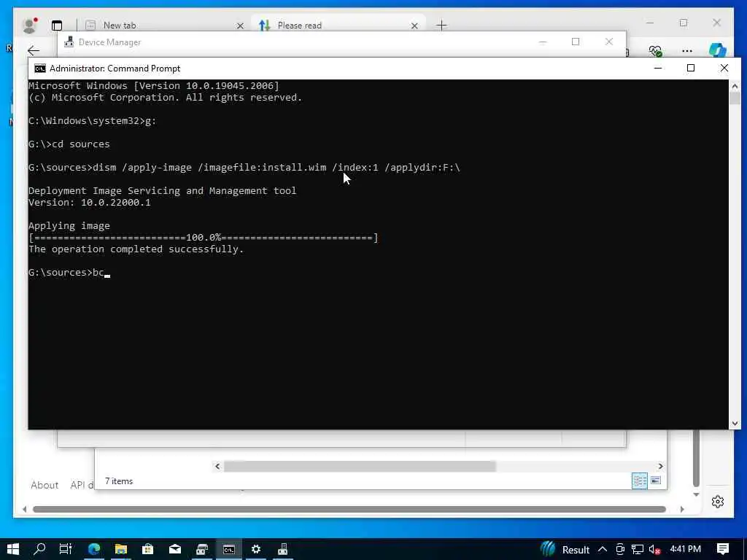Click the 'Version: 10.0.22000.1' output line

(90, 203)
